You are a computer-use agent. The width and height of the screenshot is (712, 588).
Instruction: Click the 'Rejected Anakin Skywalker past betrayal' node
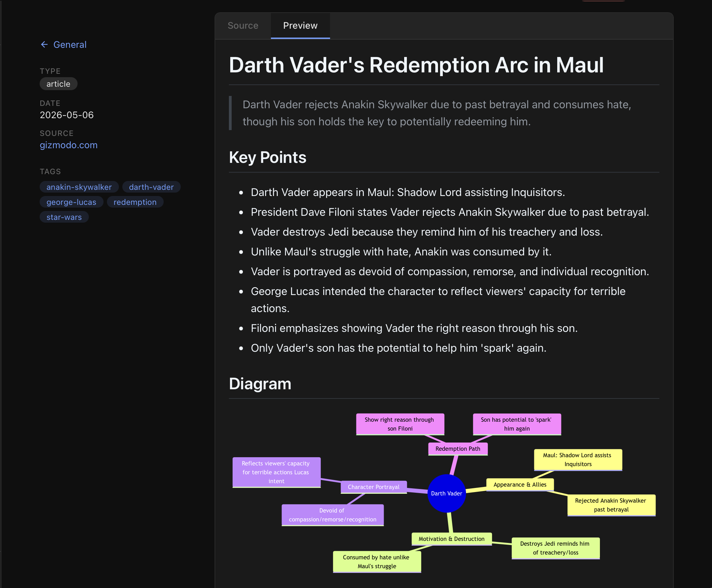tap(612, 505)
